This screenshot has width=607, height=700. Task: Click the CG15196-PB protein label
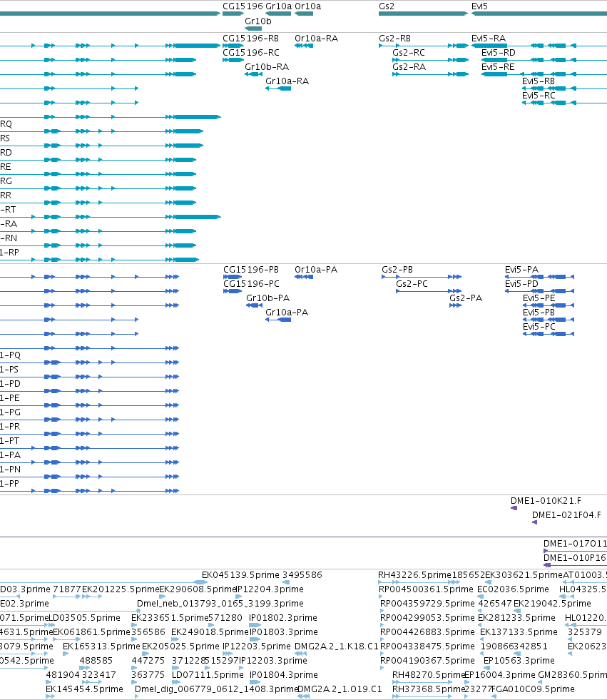click(251, 270)
